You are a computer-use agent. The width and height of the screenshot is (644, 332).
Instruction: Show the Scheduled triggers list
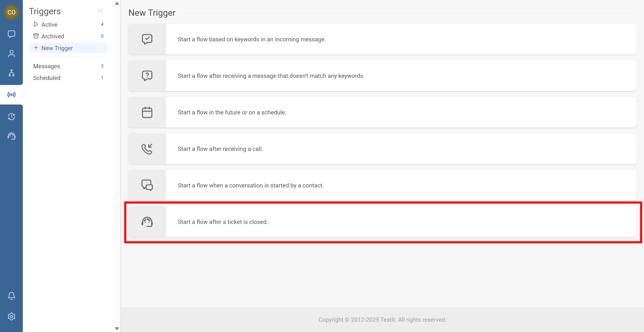47,78
